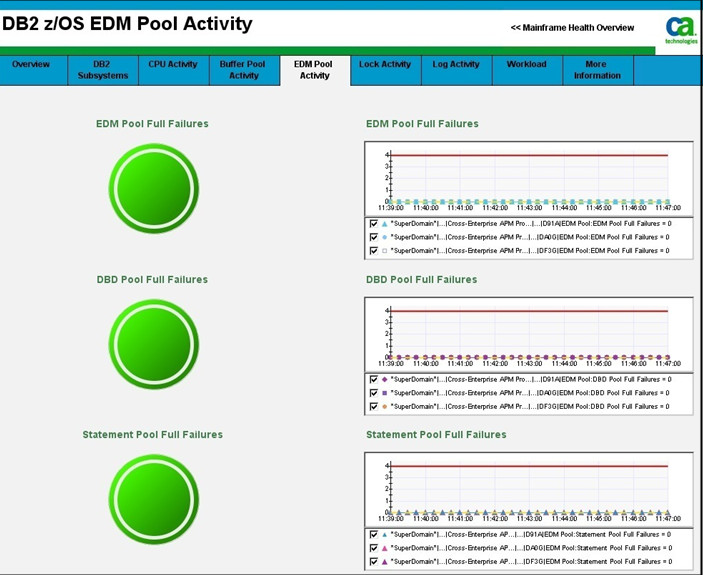Toggle D91A DBD Pool Full Failures checkbox

(373, 379)
